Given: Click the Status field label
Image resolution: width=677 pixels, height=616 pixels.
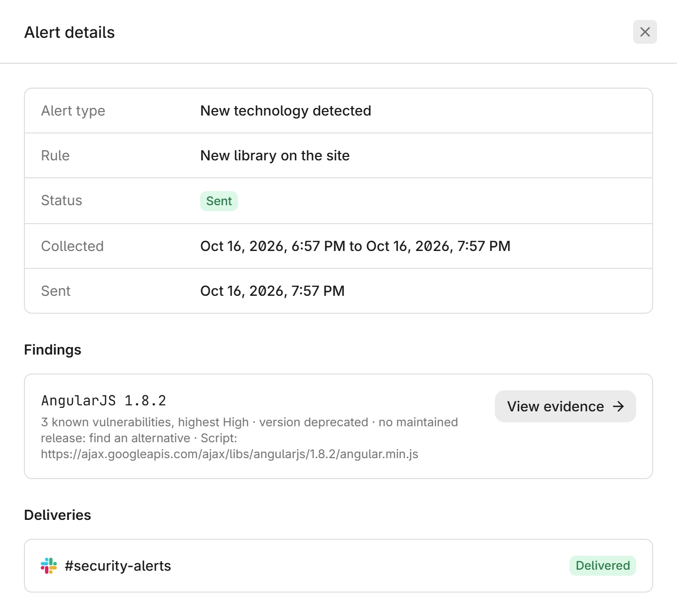Looking at the screenshot, I should click(x=62, y=200).
